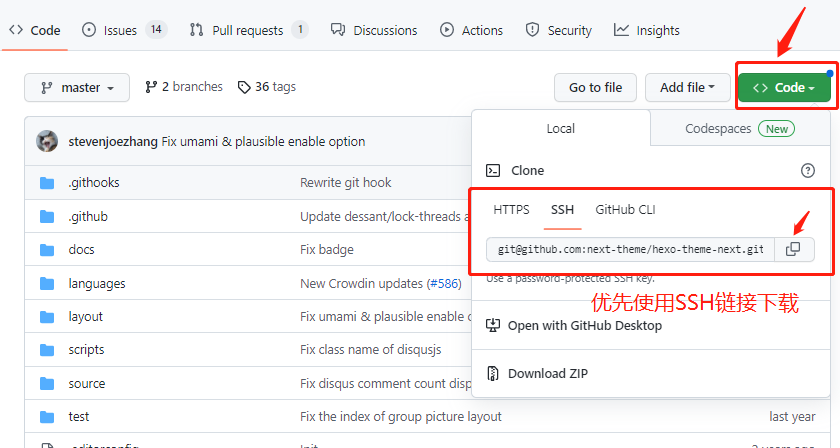The width and height of the screenshot is (840, 448).
Task: Copy the SSH clone URL to clipboard
Action: [793, 249]
